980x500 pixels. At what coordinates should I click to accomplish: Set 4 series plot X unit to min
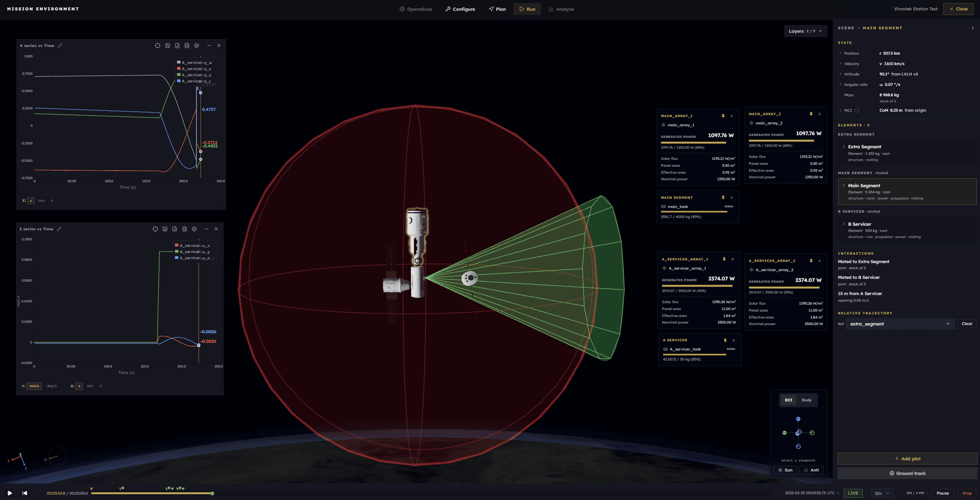pyautogui.click(x=41, y=201)
